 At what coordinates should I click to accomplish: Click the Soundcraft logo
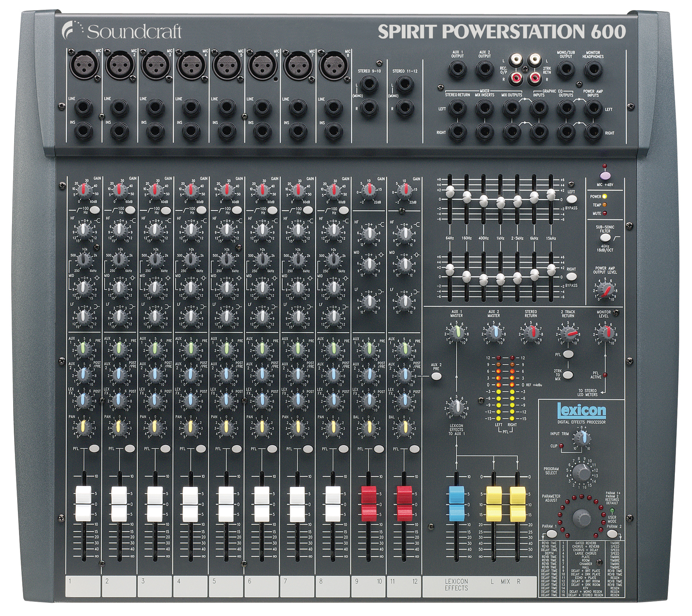point(122,31)
